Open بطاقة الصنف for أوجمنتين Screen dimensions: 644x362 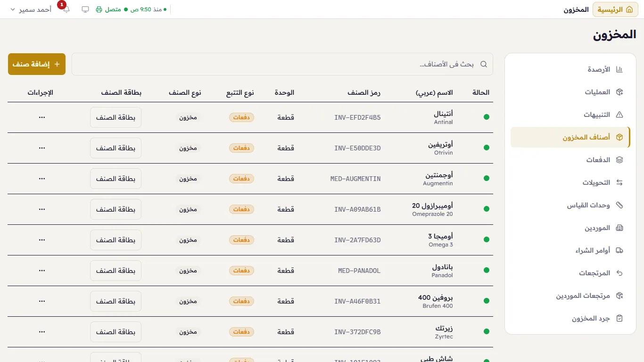pos(116,179)
